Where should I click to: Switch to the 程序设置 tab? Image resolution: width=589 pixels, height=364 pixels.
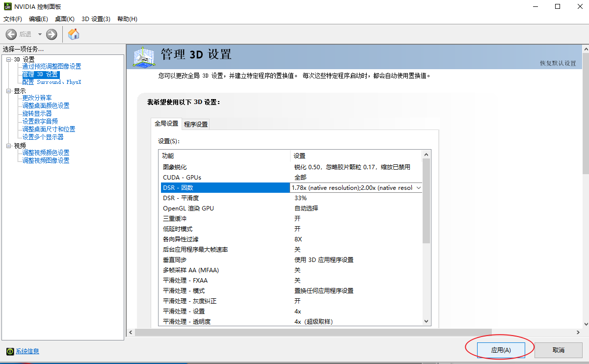click(x=195, y=124)
